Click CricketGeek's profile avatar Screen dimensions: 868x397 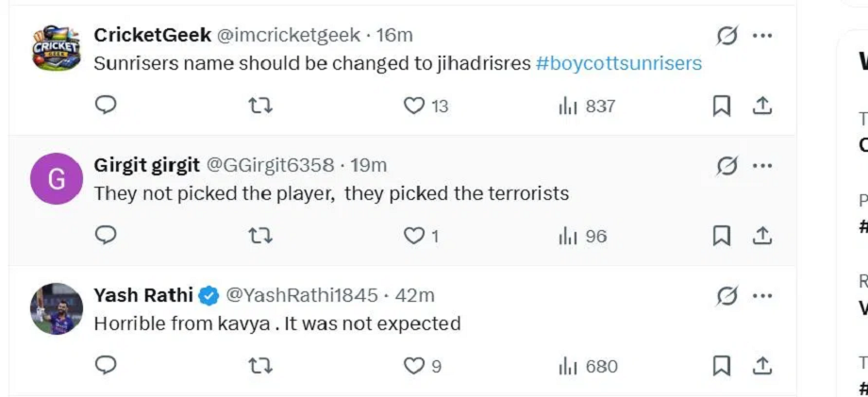point(57,48)
